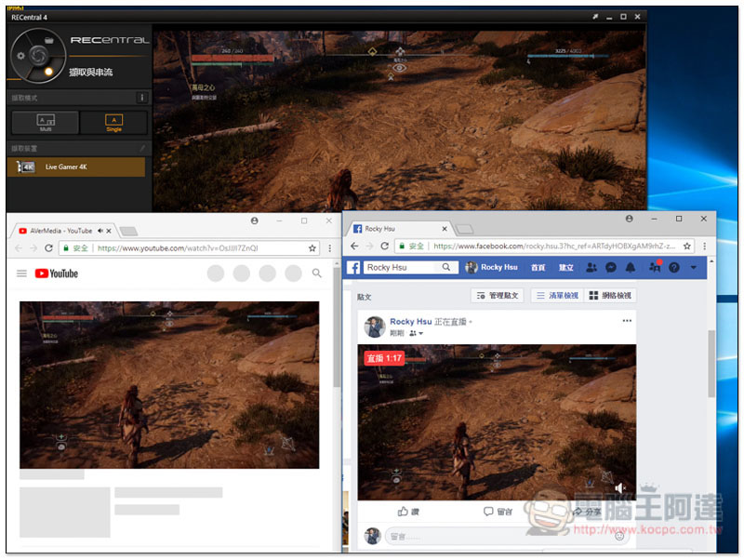This screenshot has width=744, height=560.
Task: Click 留言 comment button
Action: 498,512
